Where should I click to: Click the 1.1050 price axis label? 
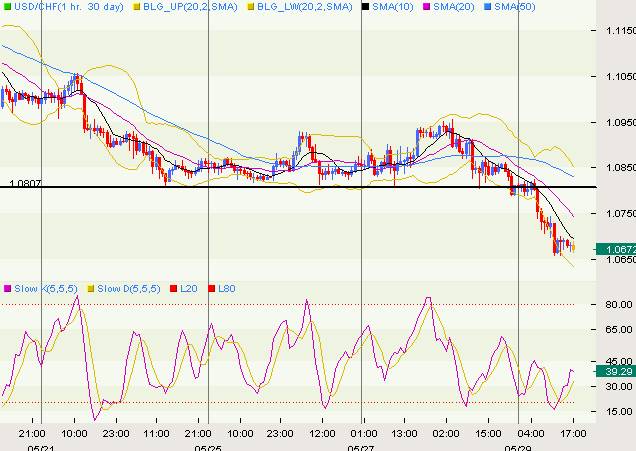click(x=621, y=77)
